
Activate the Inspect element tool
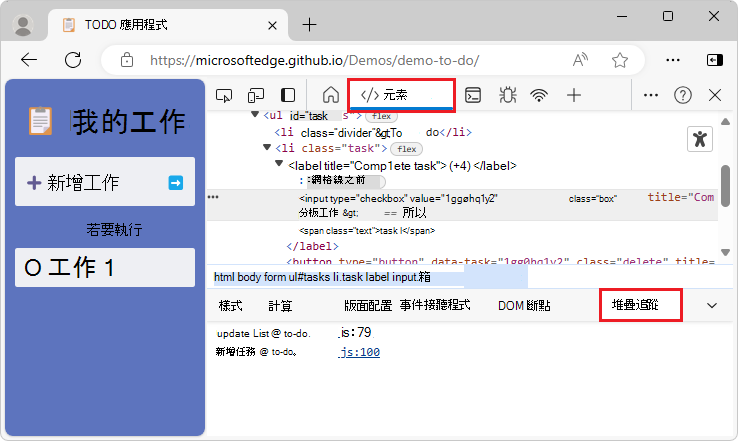(x=224, y=96)
